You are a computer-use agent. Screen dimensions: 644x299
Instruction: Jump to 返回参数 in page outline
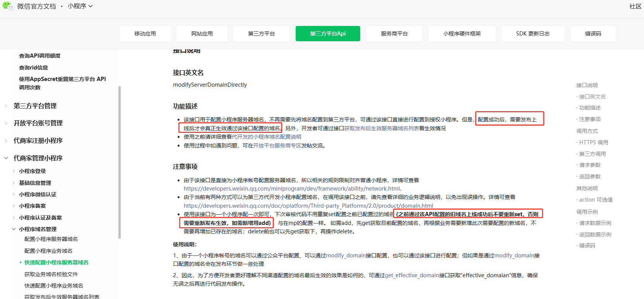point(590,176)
